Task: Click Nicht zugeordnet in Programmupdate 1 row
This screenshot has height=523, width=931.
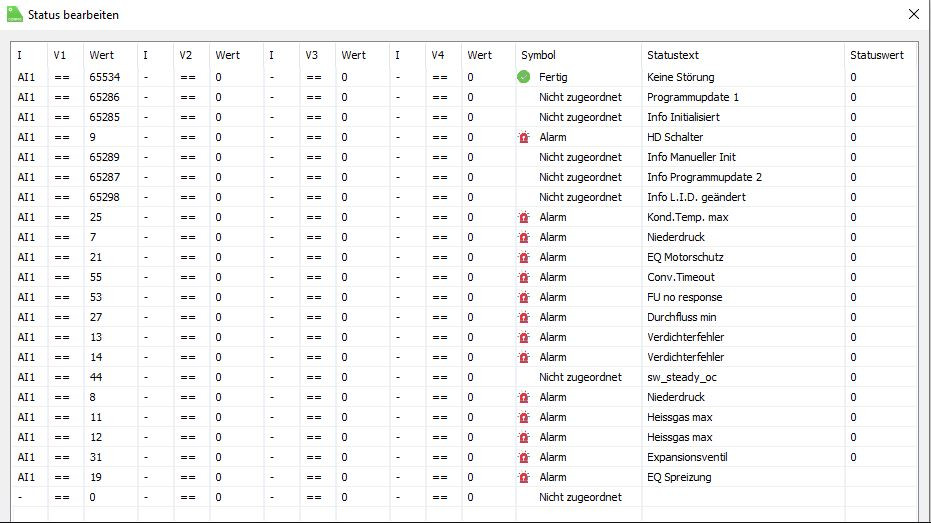Action: point(580,97)
